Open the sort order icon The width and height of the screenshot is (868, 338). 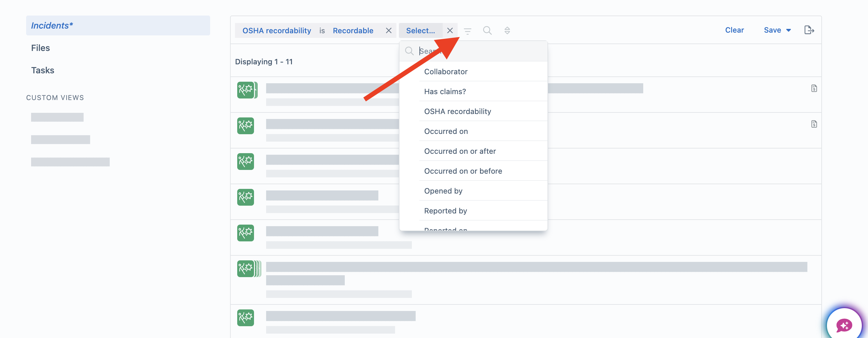(507, 31)
